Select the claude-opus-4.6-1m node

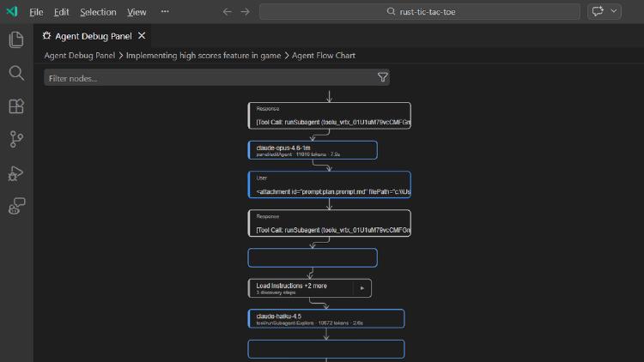[x=313, y=150]
